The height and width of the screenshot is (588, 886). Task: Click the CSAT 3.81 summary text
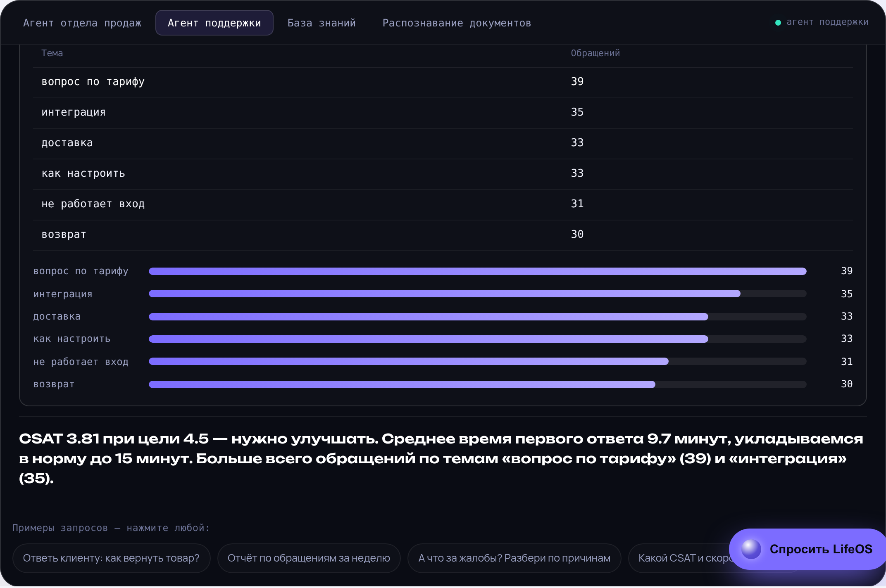[x=441, y=459]
